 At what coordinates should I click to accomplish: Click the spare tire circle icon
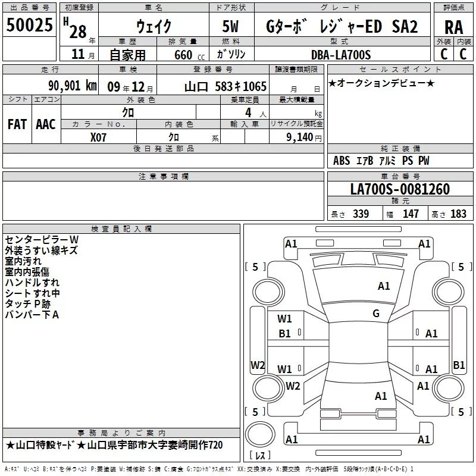click(x=260, y=434)
